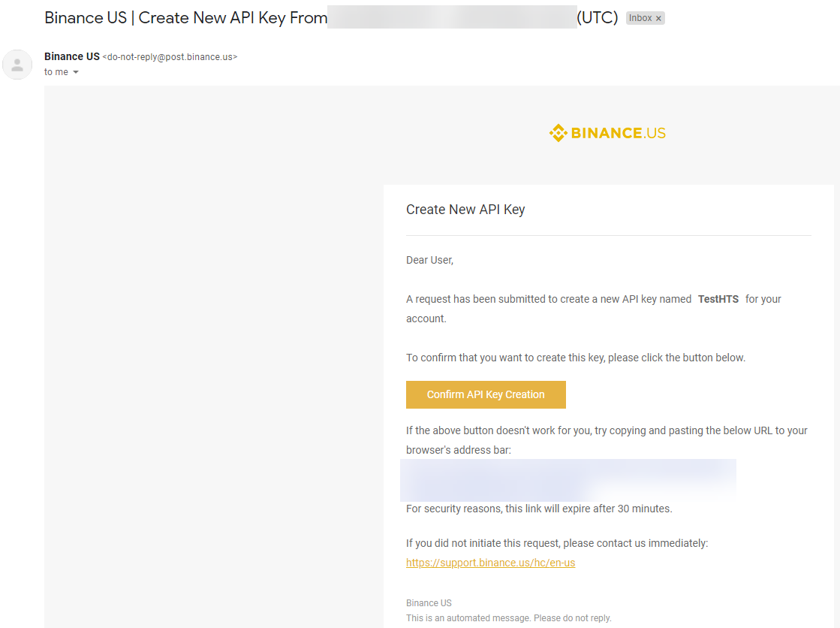
Task: Select the API key name TestHTS
Action: 718,298
